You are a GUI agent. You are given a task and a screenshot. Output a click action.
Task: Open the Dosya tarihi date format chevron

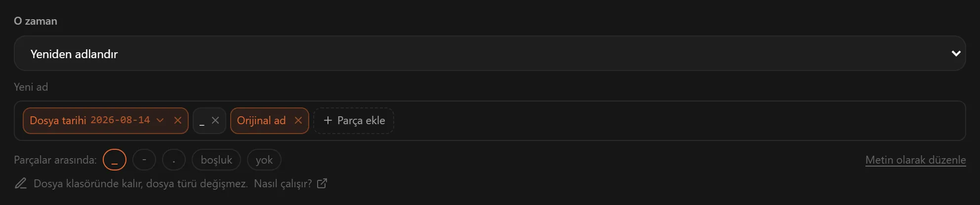tap(160, 120)
